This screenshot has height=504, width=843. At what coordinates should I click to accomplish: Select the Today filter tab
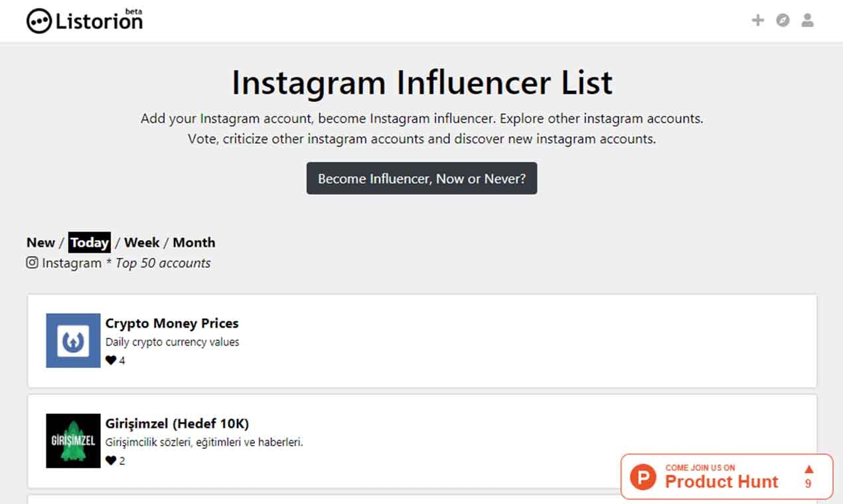pyautogui.click(x=90, y=243)
